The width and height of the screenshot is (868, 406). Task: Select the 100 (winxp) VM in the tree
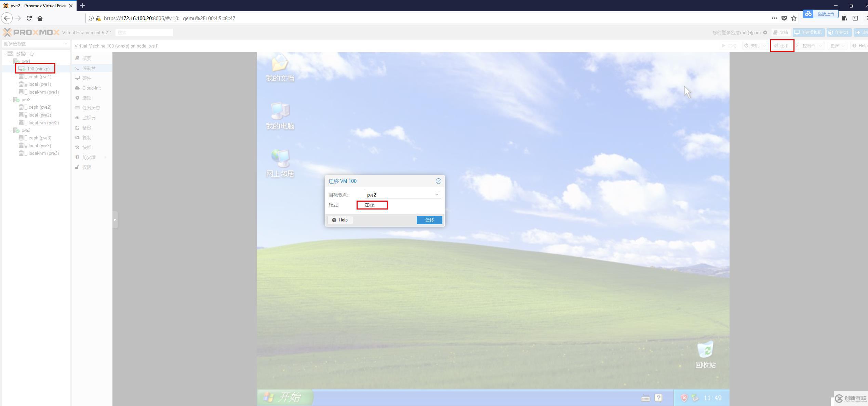pos(38,69)
